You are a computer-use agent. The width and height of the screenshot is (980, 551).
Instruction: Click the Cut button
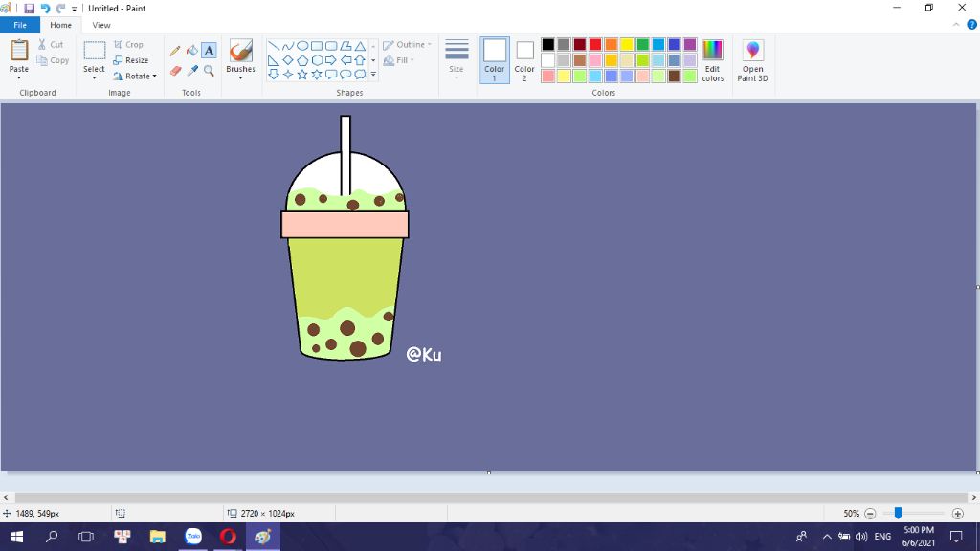coord(51,45)
